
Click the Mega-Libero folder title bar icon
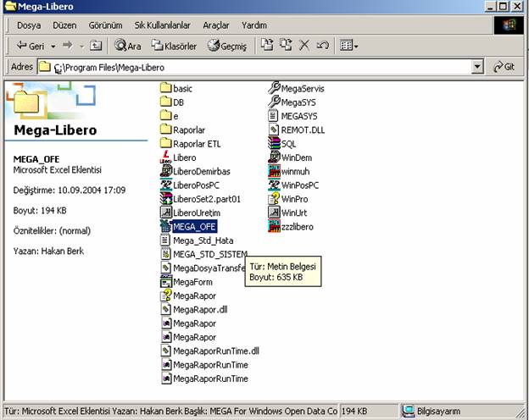pyautogui.click(x=10, y=7)
